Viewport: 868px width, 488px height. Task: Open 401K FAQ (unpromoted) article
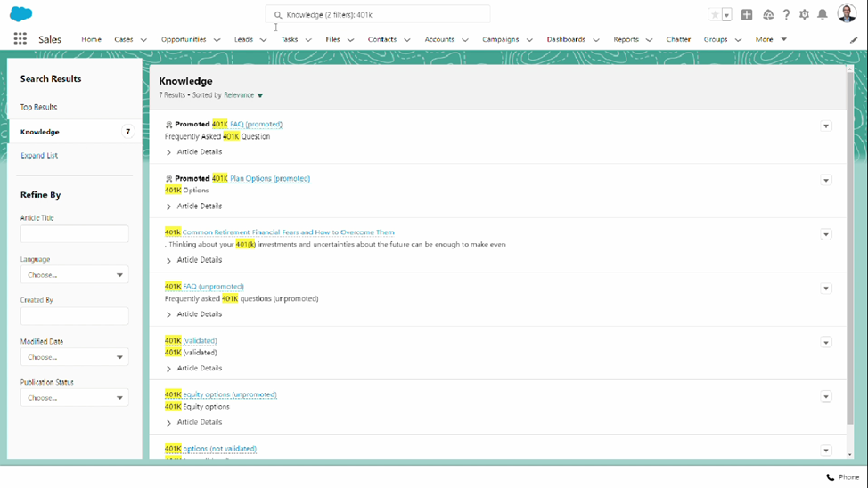[204, 286]
